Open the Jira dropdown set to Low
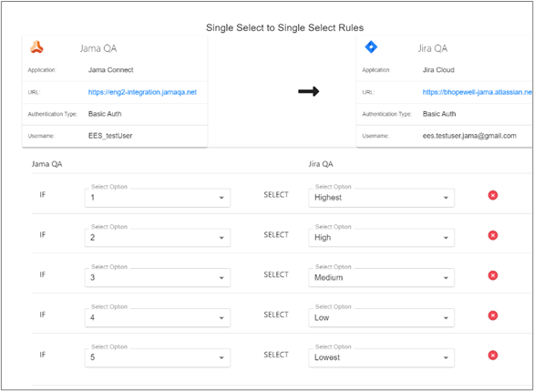Screen dimensions: 534x392 coord(382,318)
